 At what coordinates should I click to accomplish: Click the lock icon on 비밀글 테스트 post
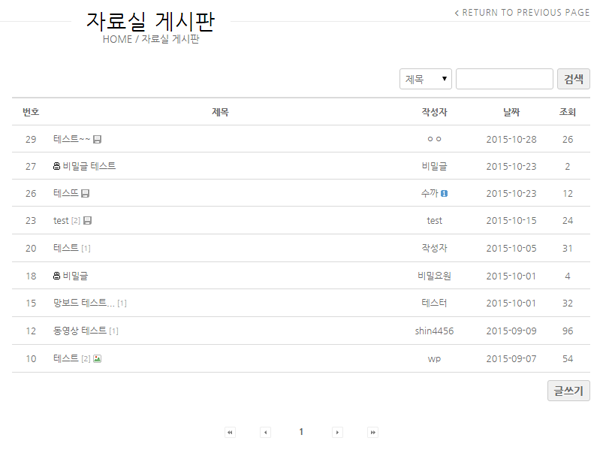click(x=57, y=166)
